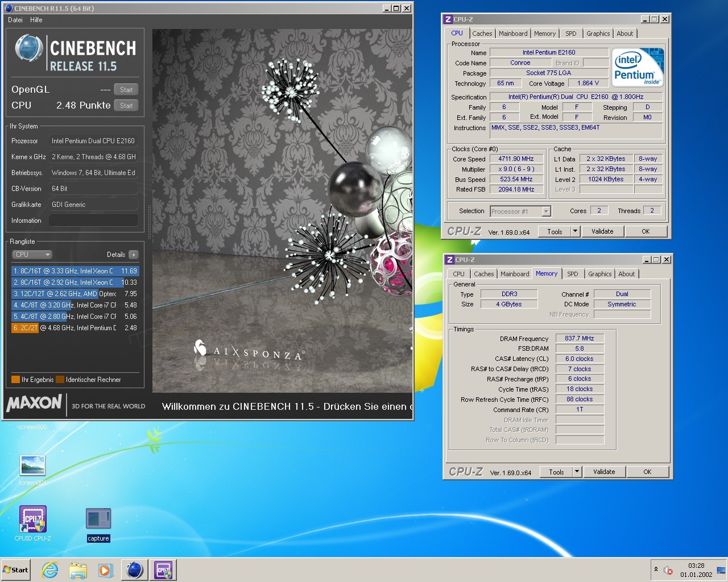Click the DRAM Frequency value 837.7 MHz
The image size is (728, 582).
pyautogui.click(x=580, y=338)
